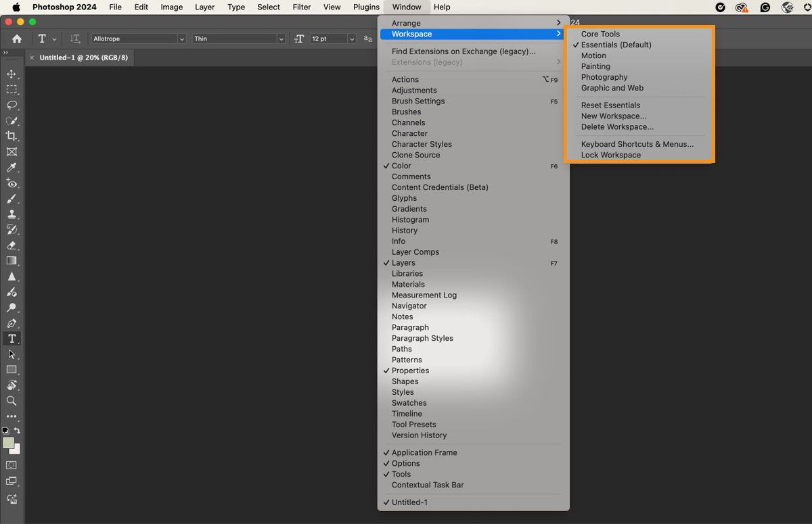The width and height of the screenshot is (812, 524).
Task: Click the Home icon in the options bar
Action: pyautogui.click(x=15, y=39)
